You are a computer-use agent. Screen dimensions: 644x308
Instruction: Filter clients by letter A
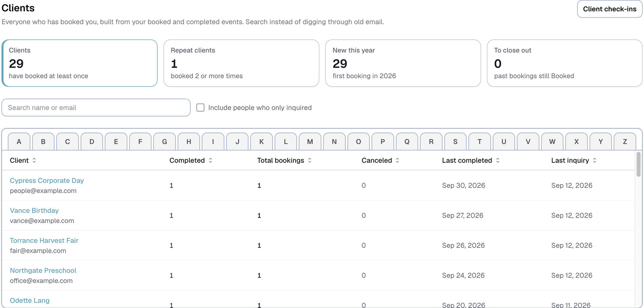(x=19, y=142)
